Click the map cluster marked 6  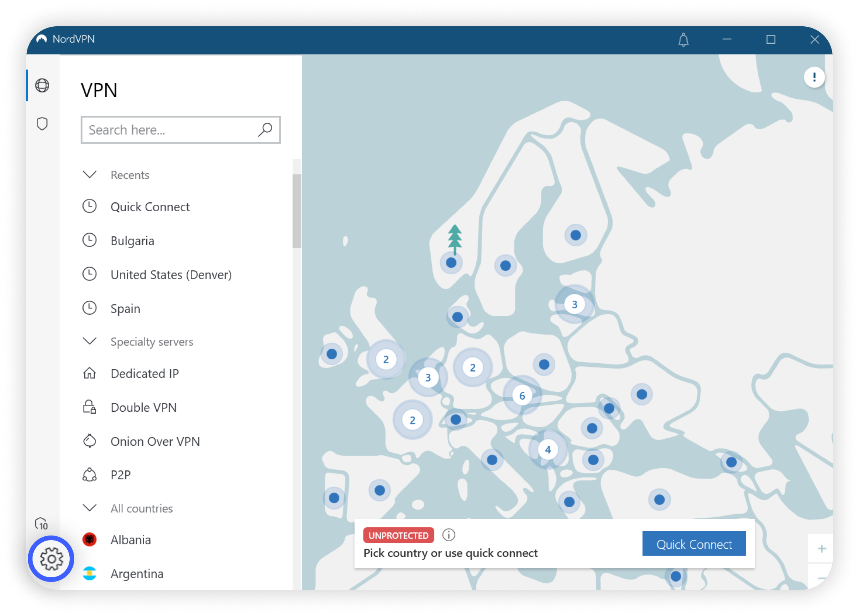click(522, 395)
